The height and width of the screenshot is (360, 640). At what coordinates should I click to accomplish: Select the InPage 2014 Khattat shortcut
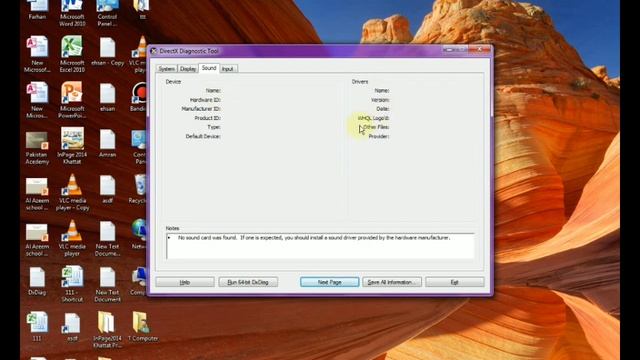click(72, 146)
